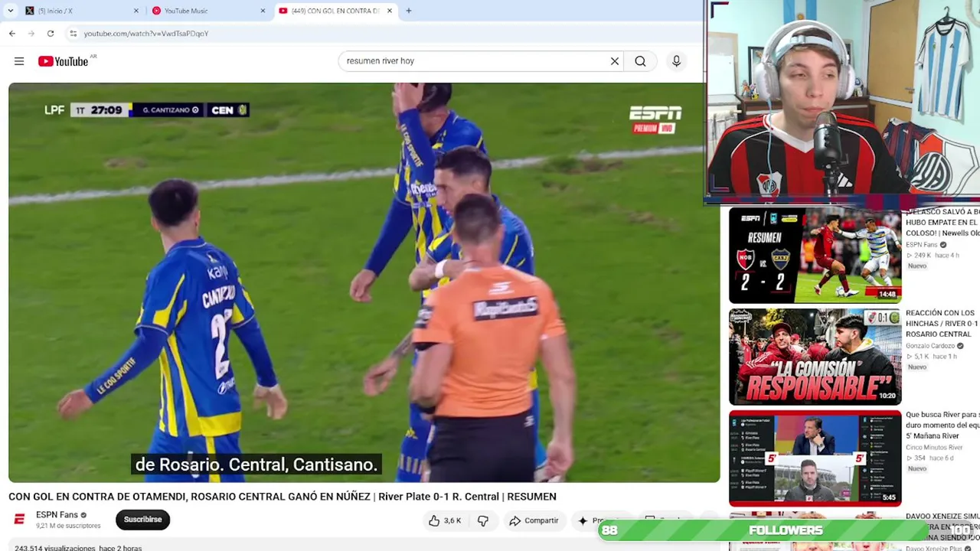Open a new browser tab

point(409,11)
